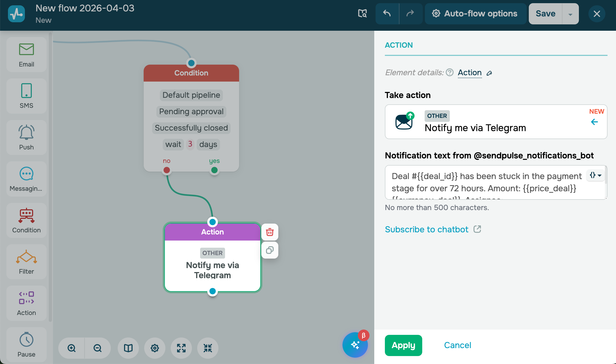Apply the action settings

click(403, 345)
